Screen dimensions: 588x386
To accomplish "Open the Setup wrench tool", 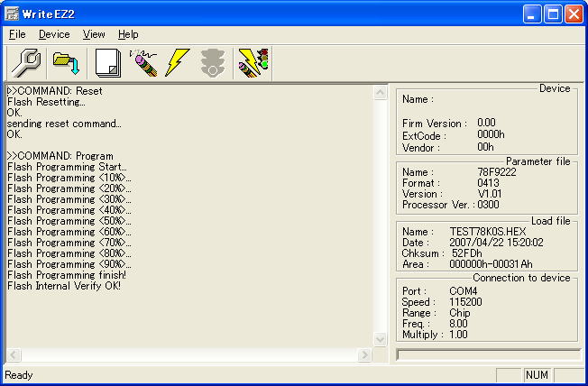I will pyautogui.click(x=28, y=62).
